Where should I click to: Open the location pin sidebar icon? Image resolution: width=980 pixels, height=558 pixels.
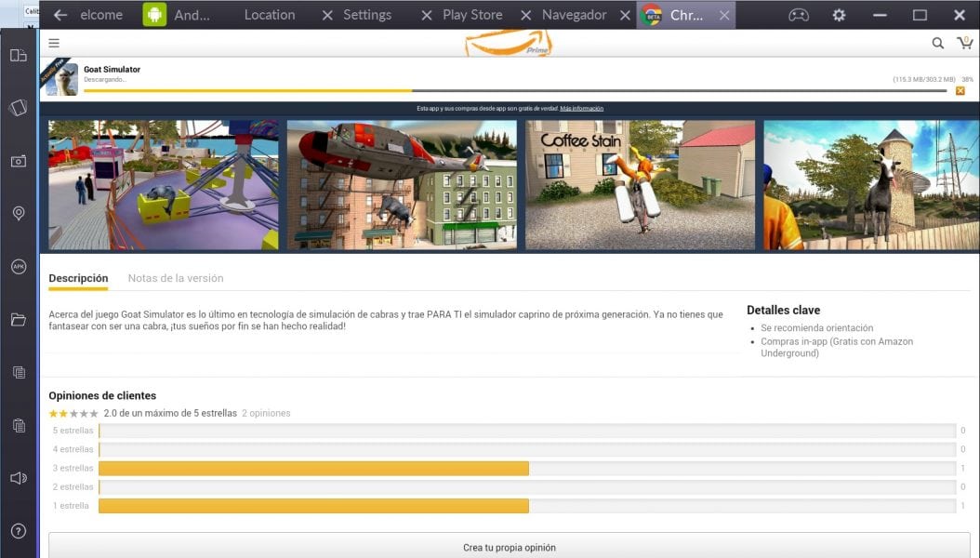[x=18, y=214]
